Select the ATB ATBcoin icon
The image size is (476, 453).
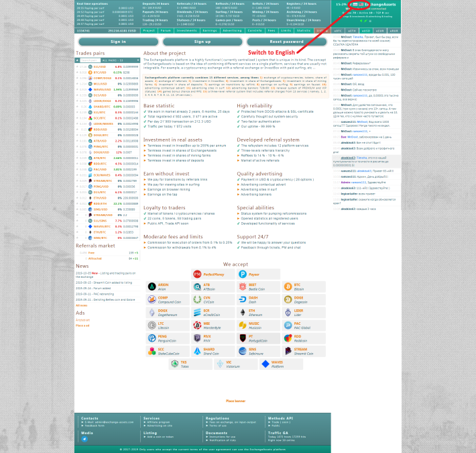click(x=197, y=287)
